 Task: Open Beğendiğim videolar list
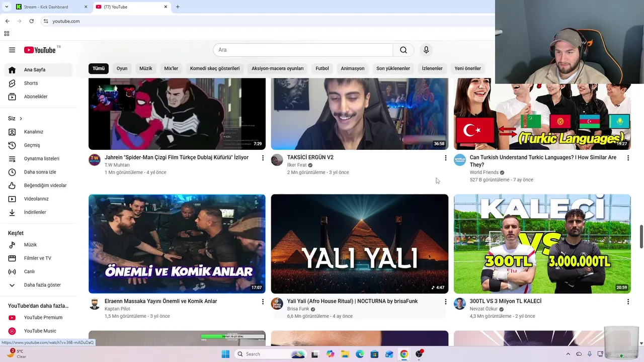38,186
